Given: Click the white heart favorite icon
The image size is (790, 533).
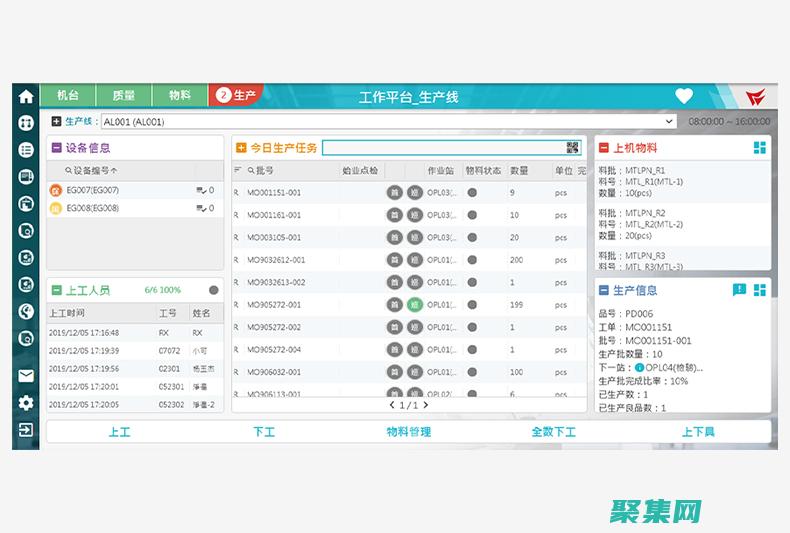Looking at the screenshot, I should coord(684,96).
